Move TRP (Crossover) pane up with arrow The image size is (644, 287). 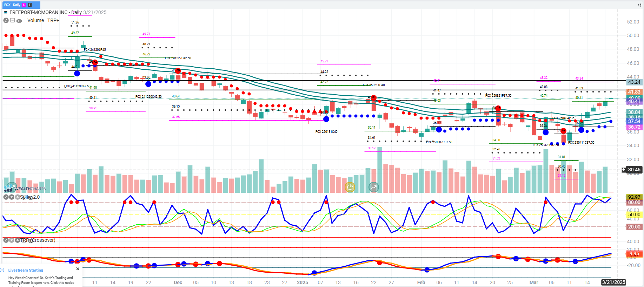(x=17, y=240)
